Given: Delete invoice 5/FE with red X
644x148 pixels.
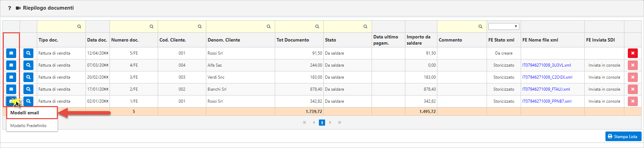Looking at the screenshot, I should point(633,53).
